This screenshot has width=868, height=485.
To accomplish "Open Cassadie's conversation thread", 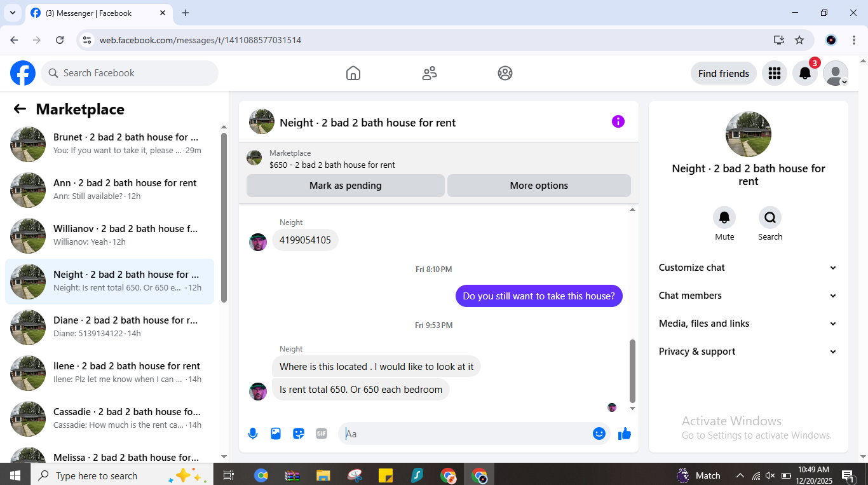I will 109,419.
